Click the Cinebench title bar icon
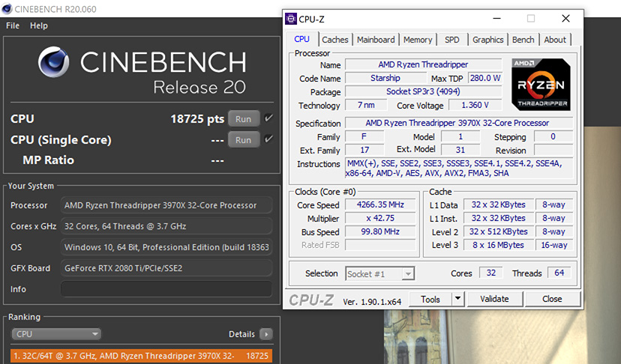 click(x=7, y=9)
